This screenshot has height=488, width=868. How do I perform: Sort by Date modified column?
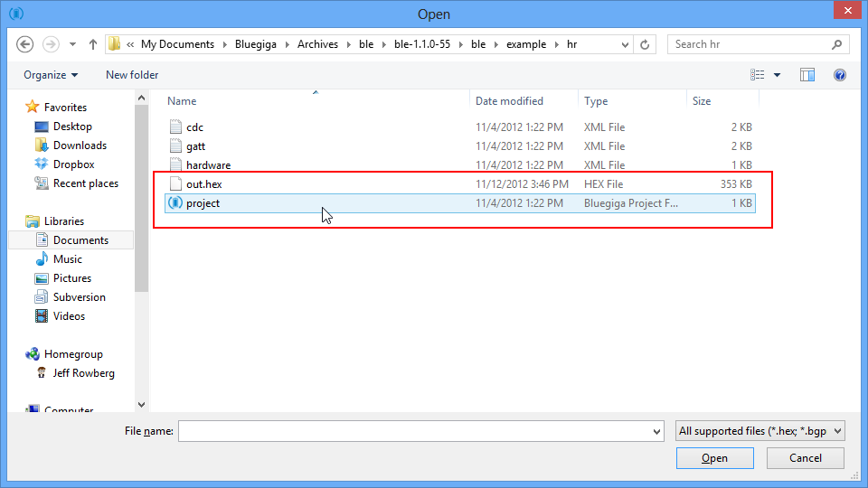click(x=509, y=101)
